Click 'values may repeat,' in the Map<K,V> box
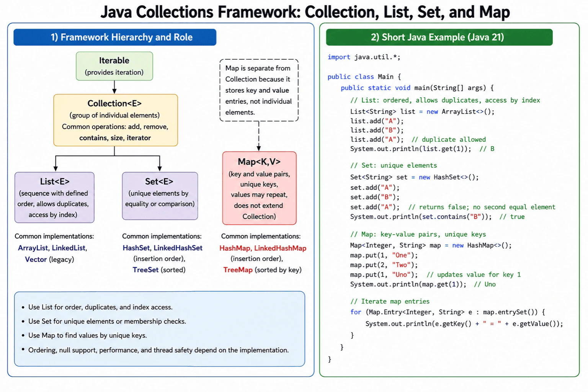Image resolution: width=588 pixels, height=392 pixels. coord(259,194)
